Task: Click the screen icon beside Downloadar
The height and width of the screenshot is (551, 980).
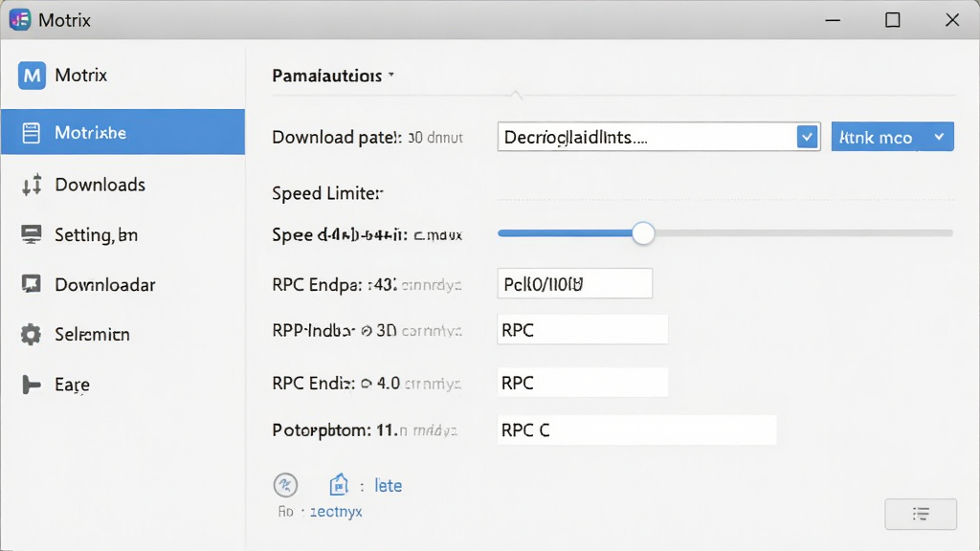Action: pos(32,284)
